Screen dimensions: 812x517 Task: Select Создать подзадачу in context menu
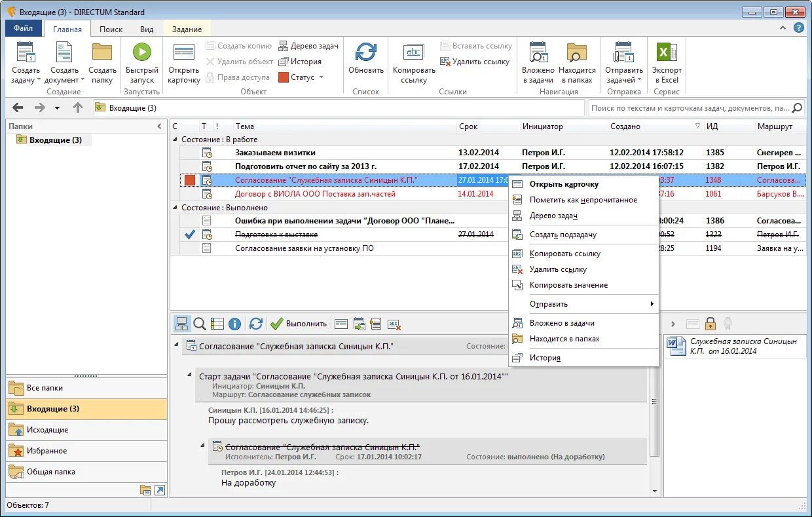point(583,235)
